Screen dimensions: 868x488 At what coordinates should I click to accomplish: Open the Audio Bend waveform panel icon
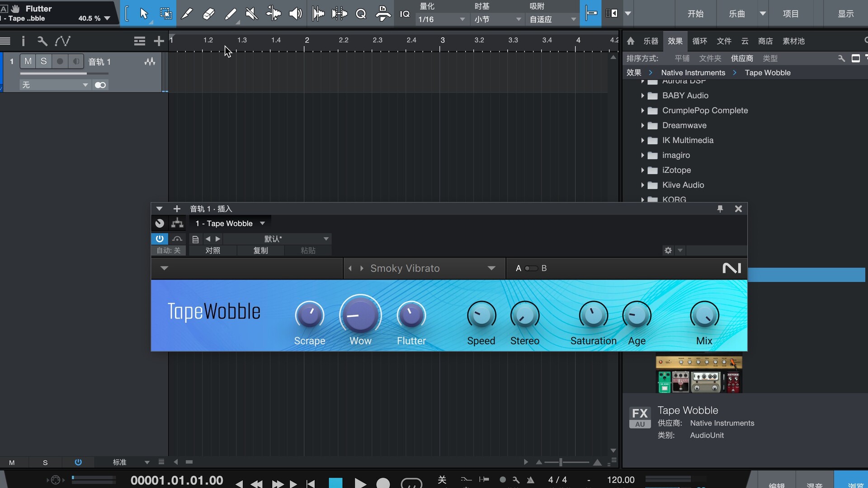point(340,14)
